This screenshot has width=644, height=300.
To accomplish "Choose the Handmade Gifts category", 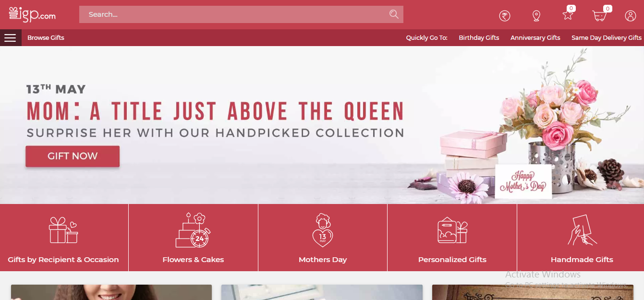I will (581, 238).
